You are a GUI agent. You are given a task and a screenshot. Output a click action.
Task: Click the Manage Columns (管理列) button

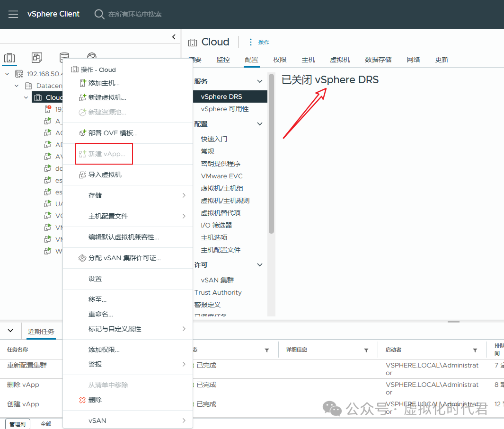click(18, 424)
